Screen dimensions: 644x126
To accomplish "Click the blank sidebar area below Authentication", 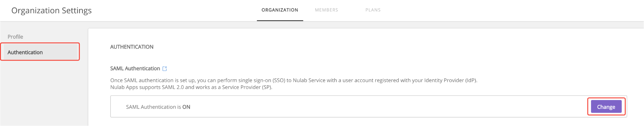I will pyautogui.click(x=44, y=93).
